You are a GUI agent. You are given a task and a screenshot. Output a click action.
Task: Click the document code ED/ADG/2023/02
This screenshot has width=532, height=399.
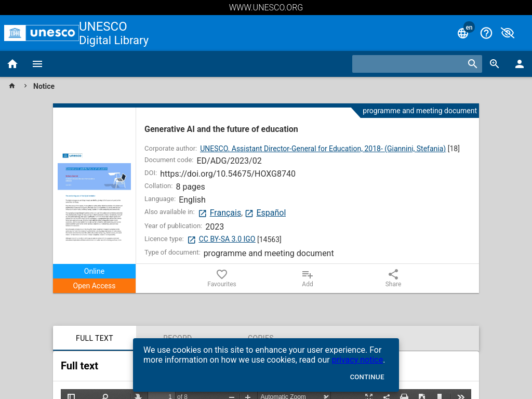coord(229,161)
